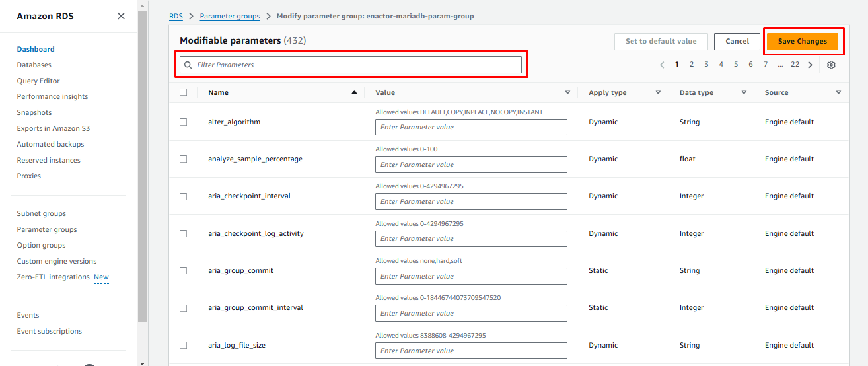This screenshot has width=868, height=366.
Task: Open the Data type column dropdown
Action: click(x=744, y=92)
